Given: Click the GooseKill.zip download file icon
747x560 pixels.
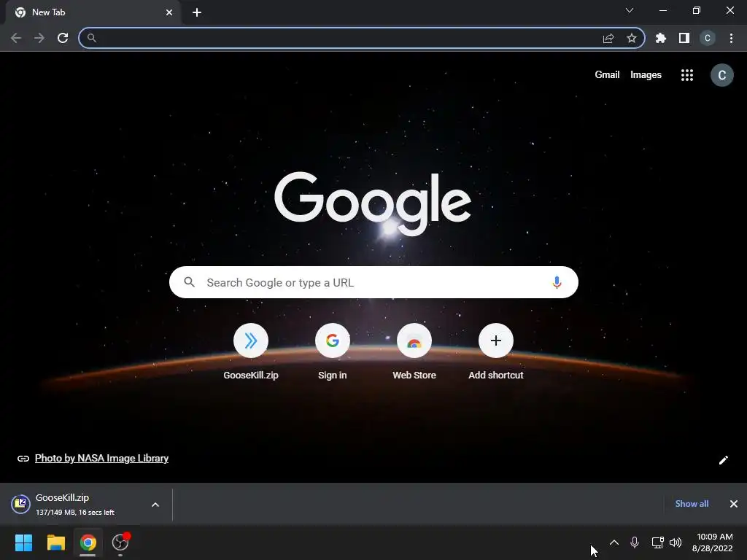Looking at the screenshot, I should pos(21,504).
